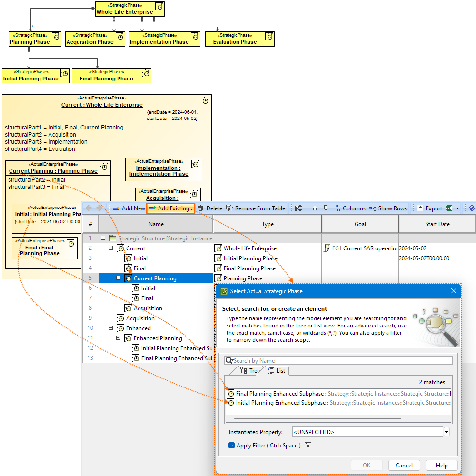476x476 pixels.
Task: Click the refresh icon at toolbar end
Action: (x=472, y=208)
